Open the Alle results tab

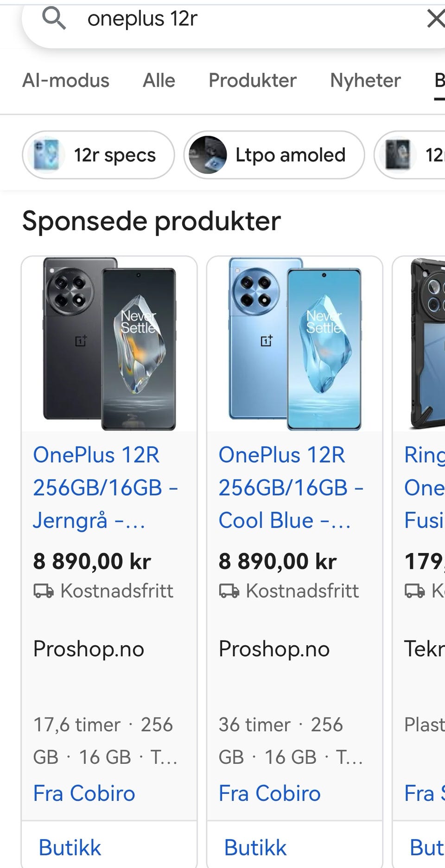(x=159, y=81)
